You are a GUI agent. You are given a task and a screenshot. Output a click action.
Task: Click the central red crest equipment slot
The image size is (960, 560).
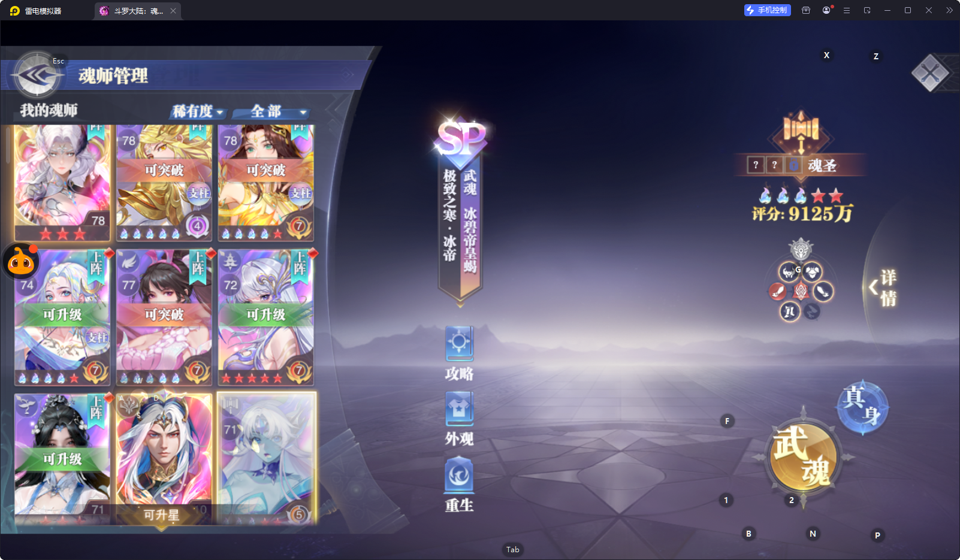coord(801,292)
